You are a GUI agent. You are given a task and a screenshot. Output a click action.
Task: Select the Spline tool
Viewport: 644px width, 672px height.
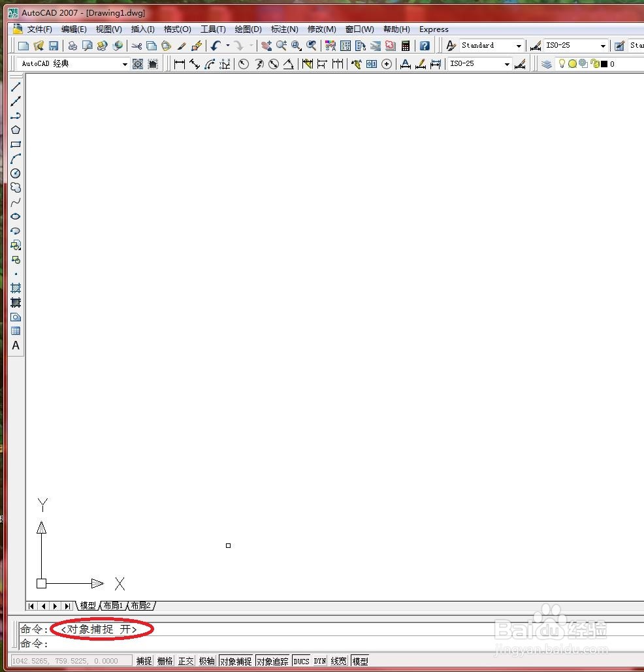pyautogui.click(x=16, y=202)
